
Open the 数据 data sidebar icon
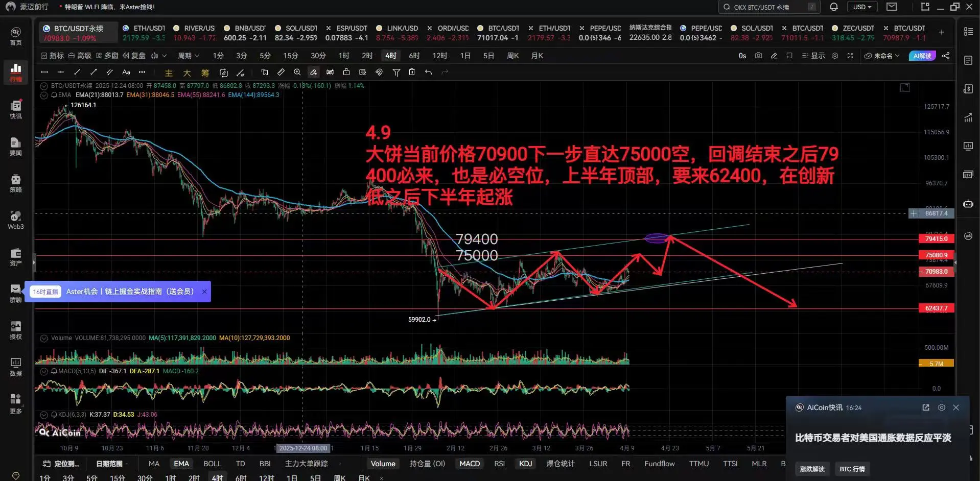click(x=16, y=367)
